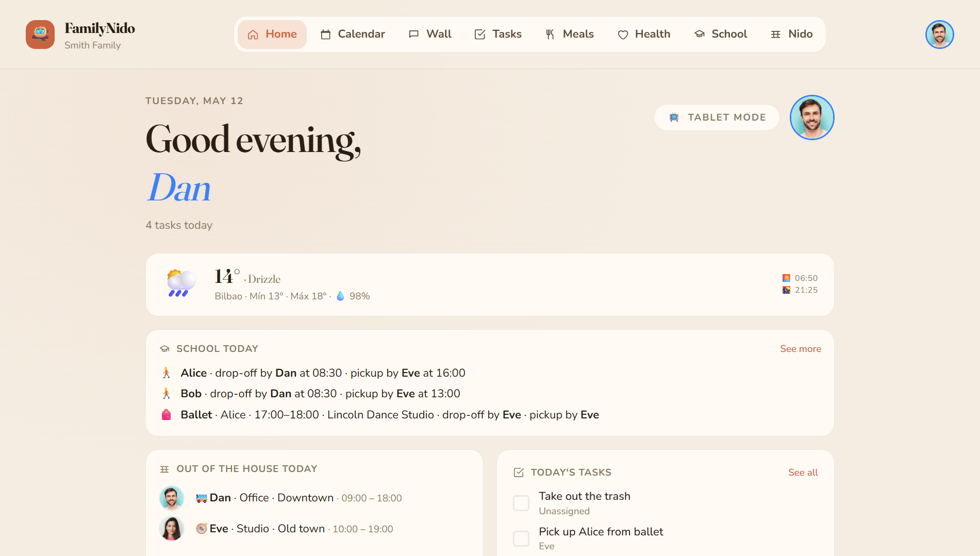This screenshot has width=980, height=556.
Task: Enable Tablet Mode
Action: click(x=717, y=117)
